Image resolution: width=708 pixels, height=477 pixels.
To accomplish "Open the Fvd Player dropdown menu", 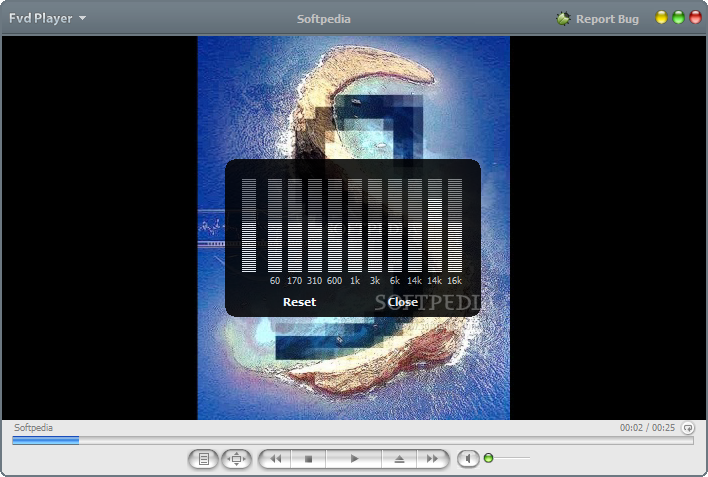I will (47, 19).
